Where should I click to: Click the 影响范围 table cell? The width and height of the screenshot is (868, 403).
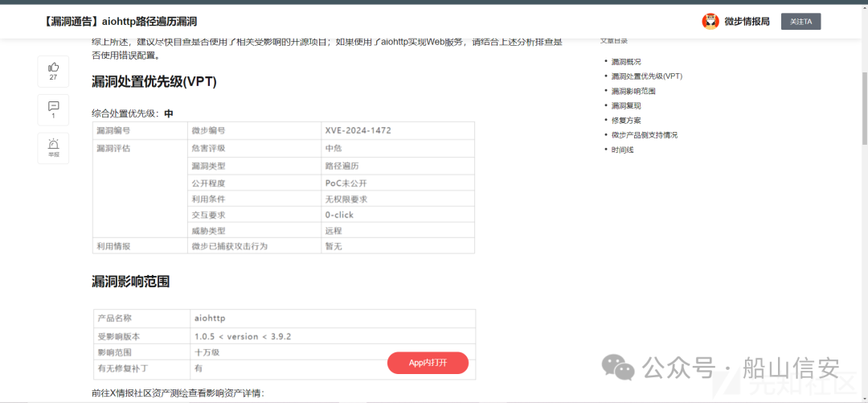coord(141,352)
